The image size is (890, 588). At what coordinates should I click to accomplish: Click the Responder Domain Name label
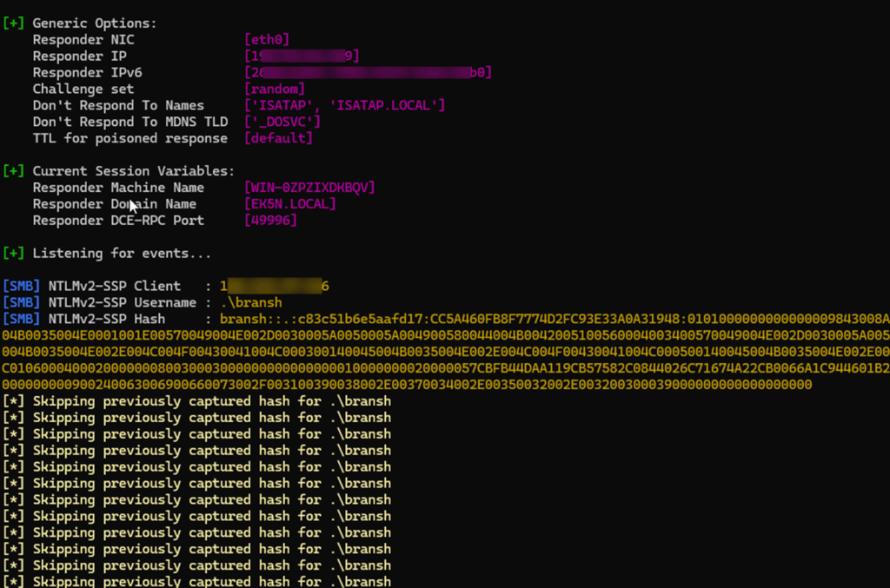pos(115,205)
